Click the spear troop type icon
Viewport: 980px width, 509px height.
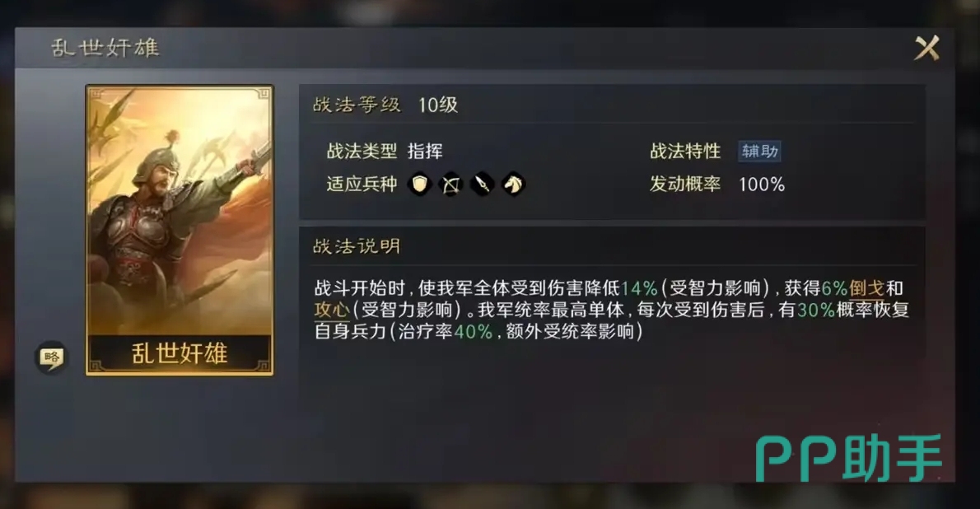[482, 184]
